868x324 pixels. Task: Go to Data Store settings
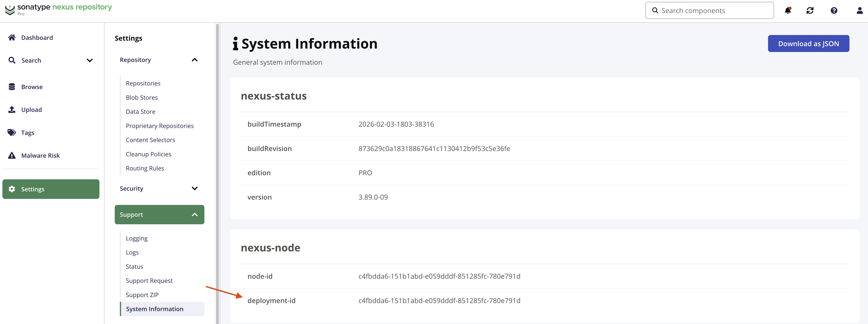[140, 112]
